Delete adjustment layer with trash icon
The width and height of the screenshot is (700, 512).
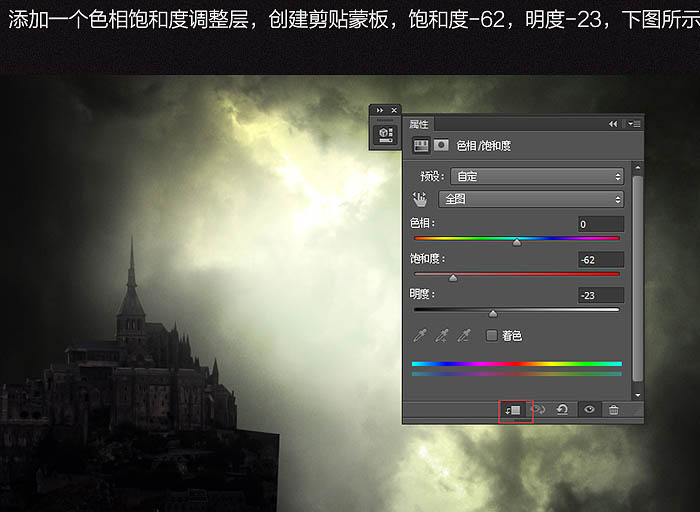(x=614, y=410)
